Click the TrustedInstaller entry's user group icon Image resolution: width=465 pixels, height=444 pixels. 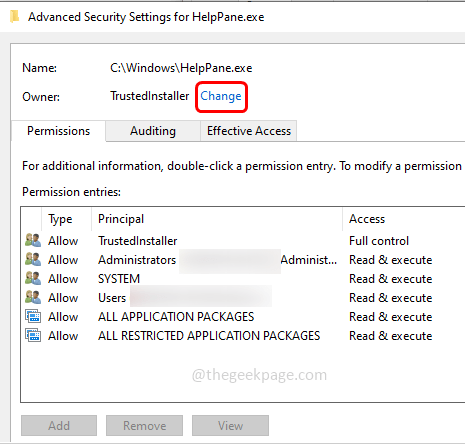pyautogui.click(x=33, y=240)
